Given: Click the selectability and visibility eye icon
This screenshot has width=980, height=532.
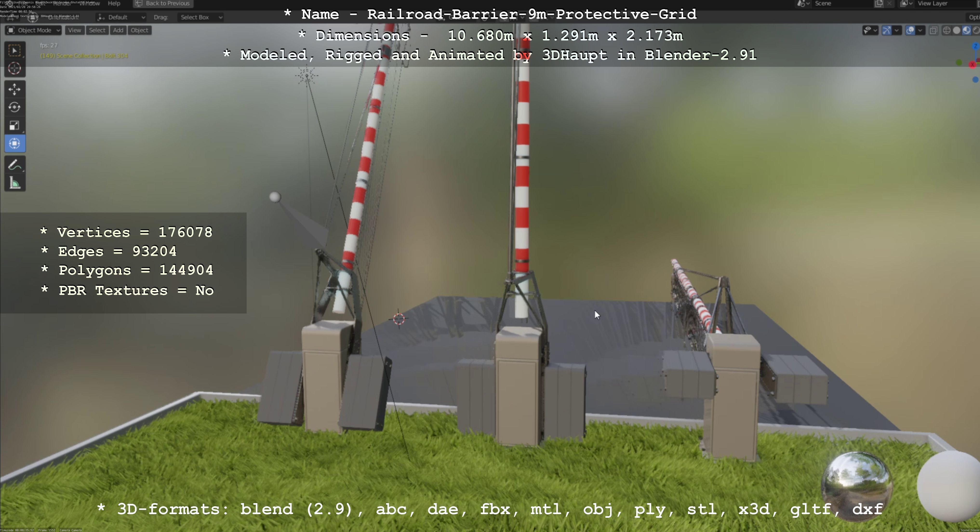Looking at the screenshot, I should click(x=867, y=30).
